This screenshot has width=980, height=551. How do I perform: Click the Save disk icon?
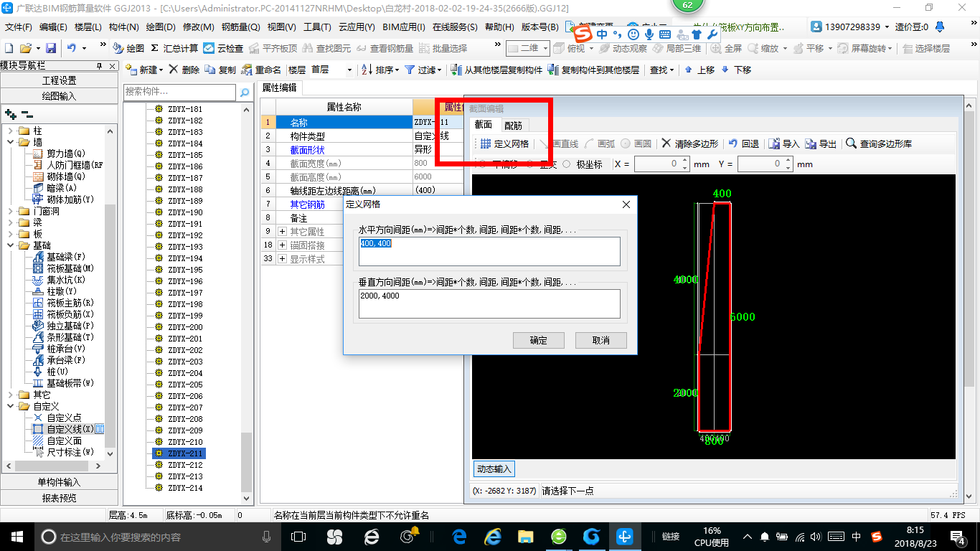click(x=51, y=48)
